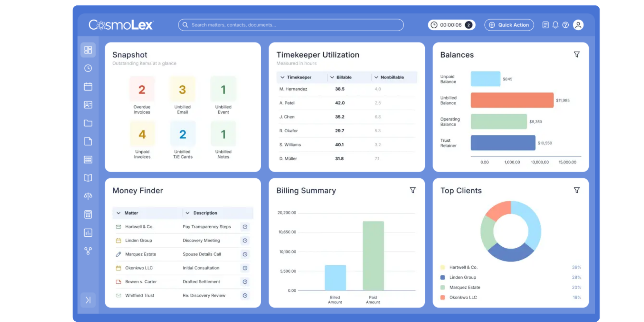Image resolution: width=644 pixels, height=322 pixels.
Task: Open the clock time tracking sidebar icon
Action: [88, 68]
